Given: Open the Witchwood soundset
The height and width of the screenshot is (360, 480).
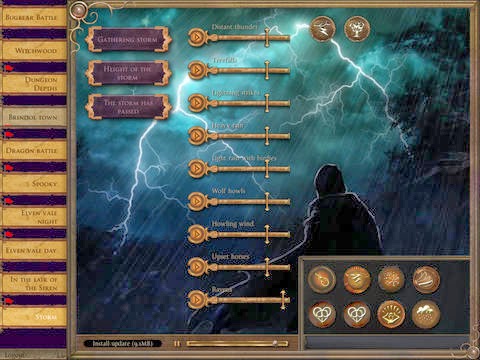Looking at the screenshot, I should [33, 51].
